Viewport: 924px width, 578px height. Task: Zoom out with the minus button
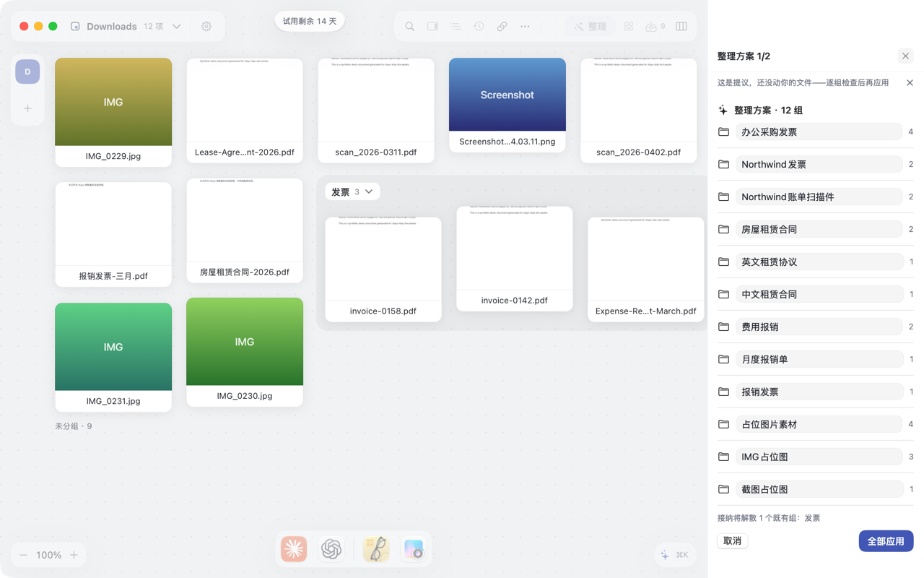click(24, 555)
